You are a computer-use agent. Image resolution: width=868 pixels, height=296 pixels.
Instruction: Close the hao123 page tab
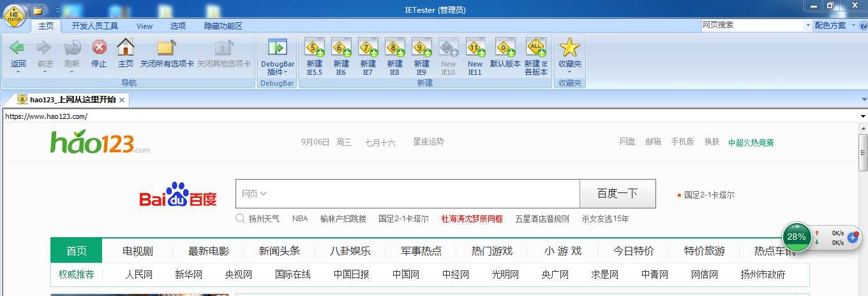point(123,100)
